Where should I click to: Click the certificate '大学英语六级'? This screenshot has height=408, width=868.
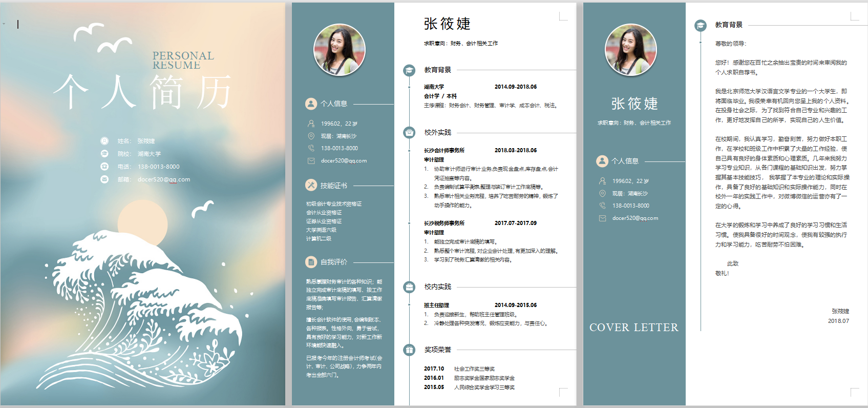(x=321, y=230)
